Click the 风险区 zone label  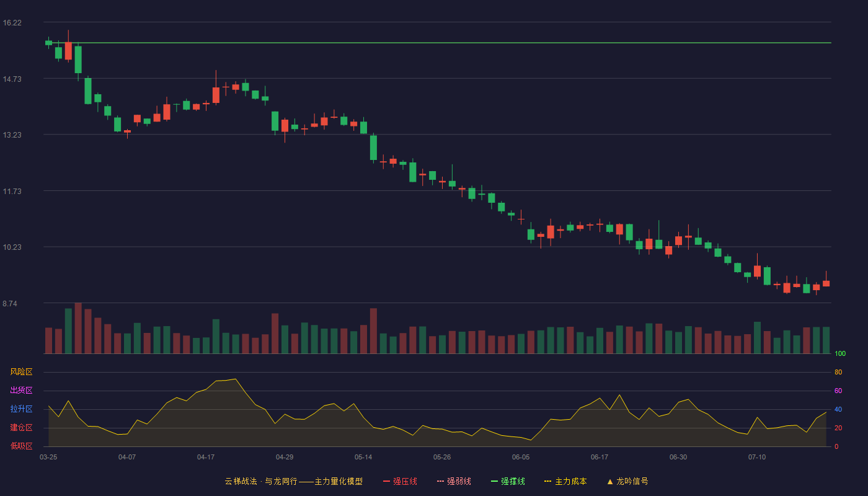[21, 372]
